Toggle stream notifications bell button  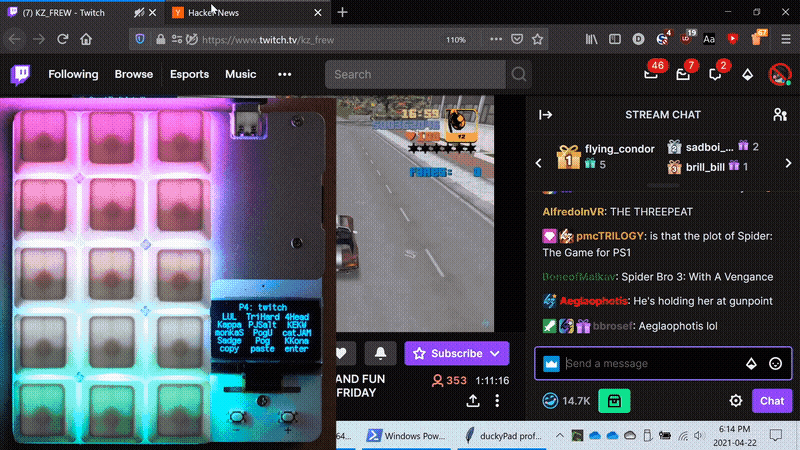pyautogui.click(x=380, y=353)
